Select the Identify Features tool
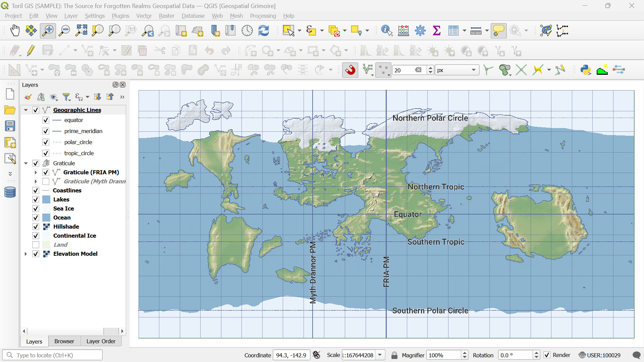The height and width of the screenshot is (362, 644). pyautogui.click(x=386, y=30)
